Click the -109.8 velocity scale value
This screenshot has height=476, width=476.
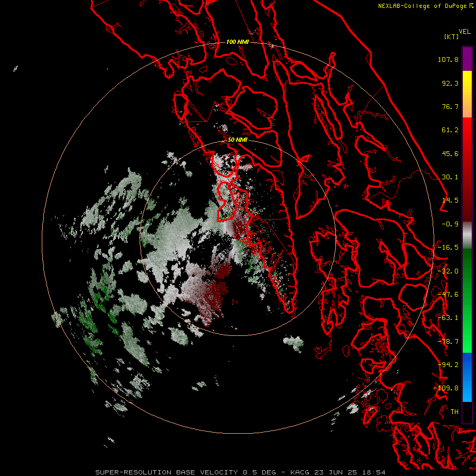(446, 388)
